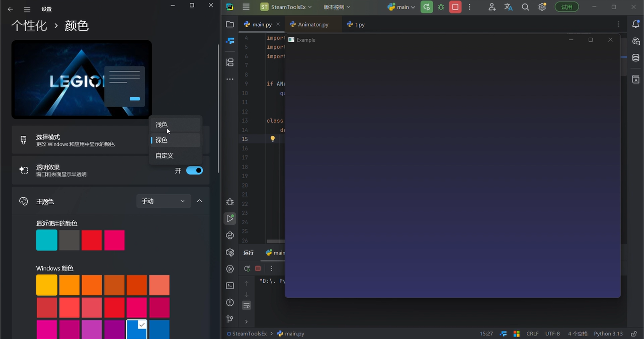This screenshot has height=339, width=644.
Task: Open the AI Assistant icon in right sidebar
Action: [x=636, y=41]
